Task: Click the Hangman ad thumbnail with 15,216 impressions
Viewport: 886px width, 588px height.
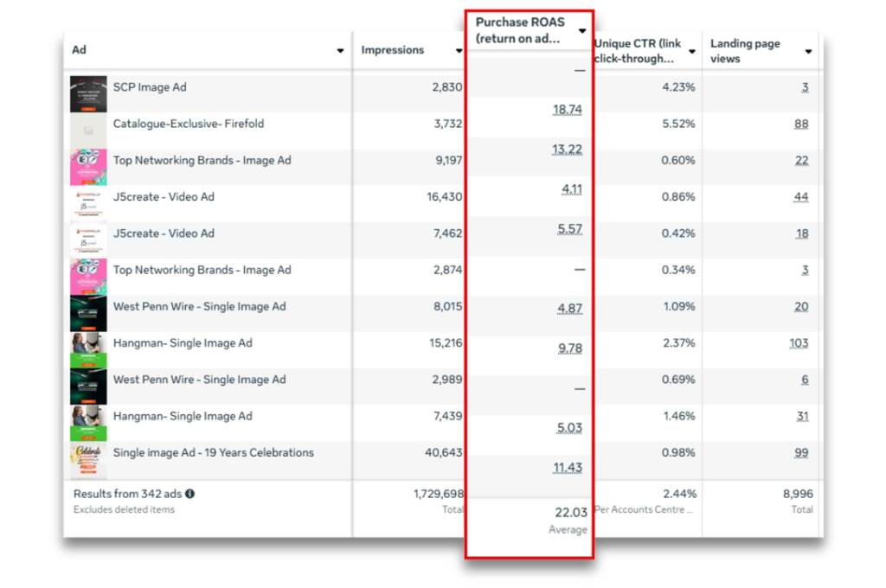Action: pyautogui.click(x=88, y=350)
